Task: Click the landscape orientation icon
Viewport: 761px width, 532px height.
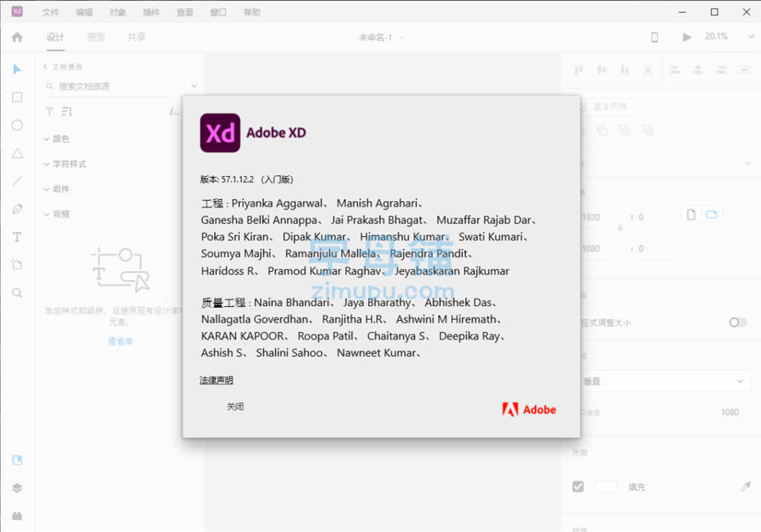Action: click(711, 214)
